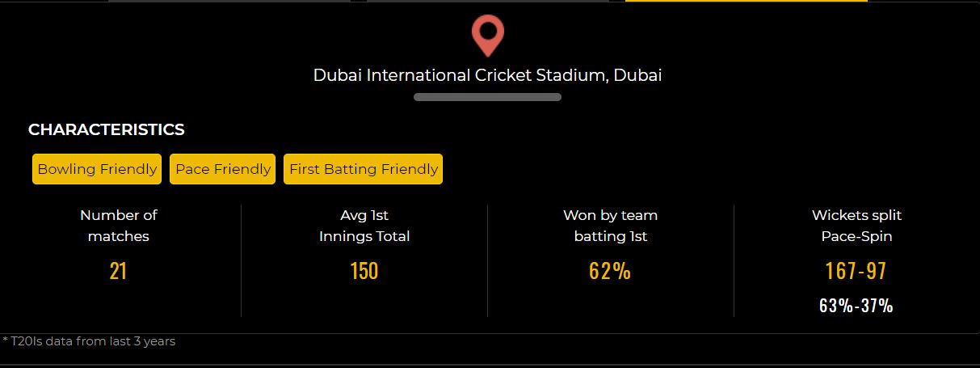
Task: Switch to the middle grey tab segment
Action: pyautogui.click(x=488, y=1)
